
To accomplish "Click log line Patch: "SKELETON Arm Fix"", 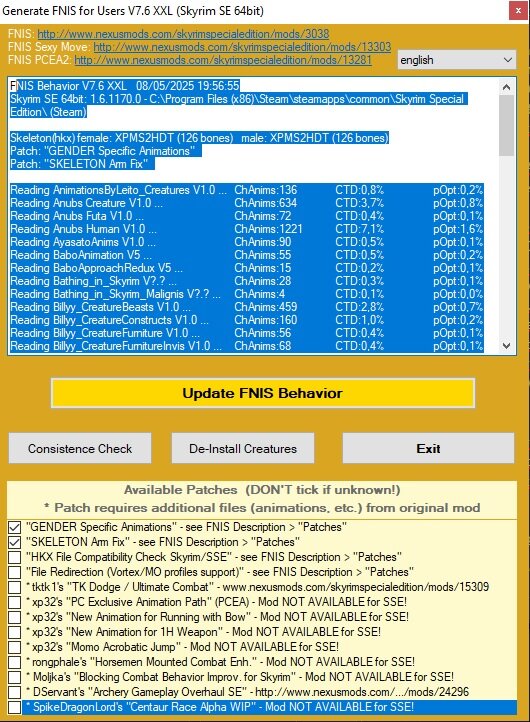I will point(82,164).
